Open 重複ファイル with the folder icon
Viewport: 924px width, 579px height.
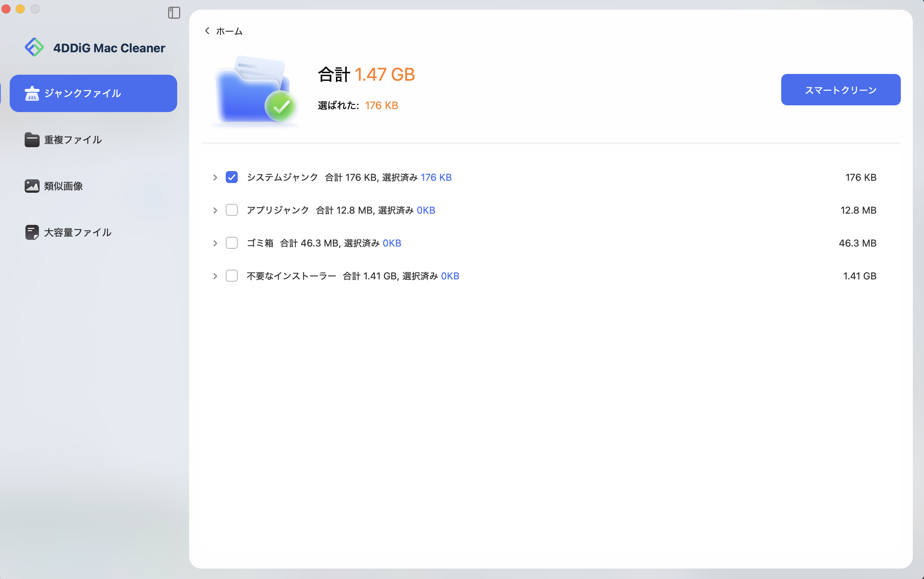pyautogui.click(x=32, y=139)
